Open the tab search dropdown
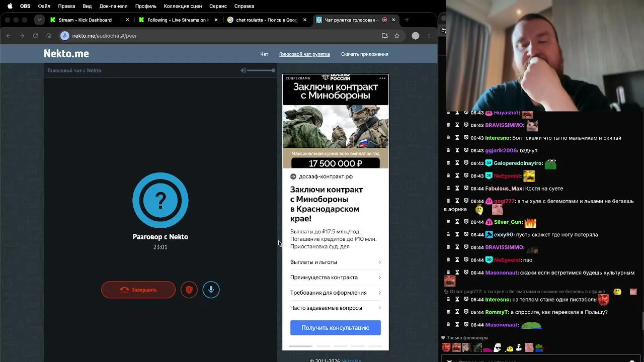The height and width of the screenshot is (362, 644). click(x=39, y=20)
